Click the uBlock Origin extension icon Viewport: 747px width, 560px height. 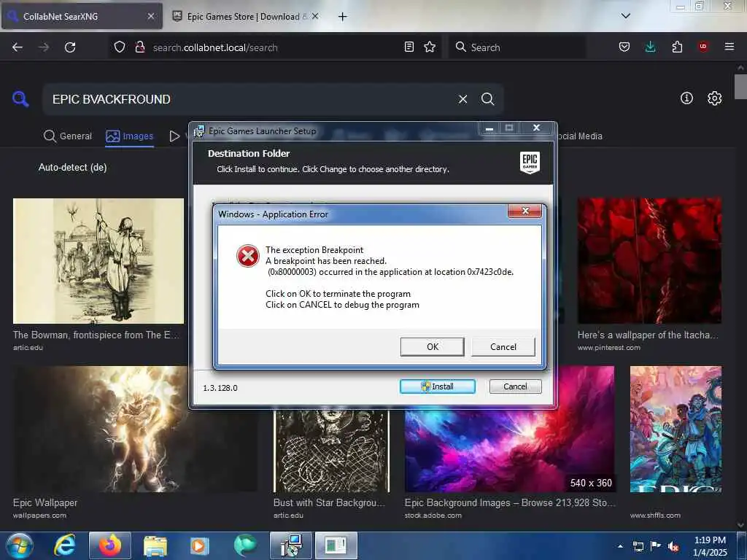coord(703,47)
